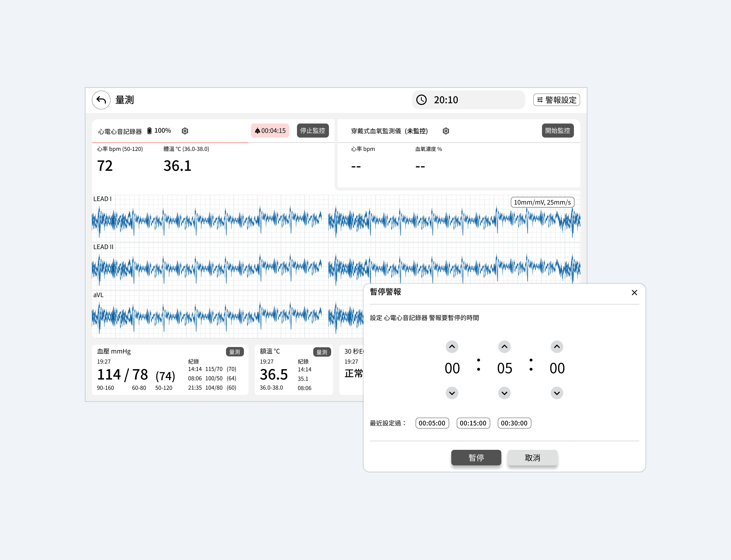
Task: Decrease minutes with the down chevron
Action: point(504,393)
